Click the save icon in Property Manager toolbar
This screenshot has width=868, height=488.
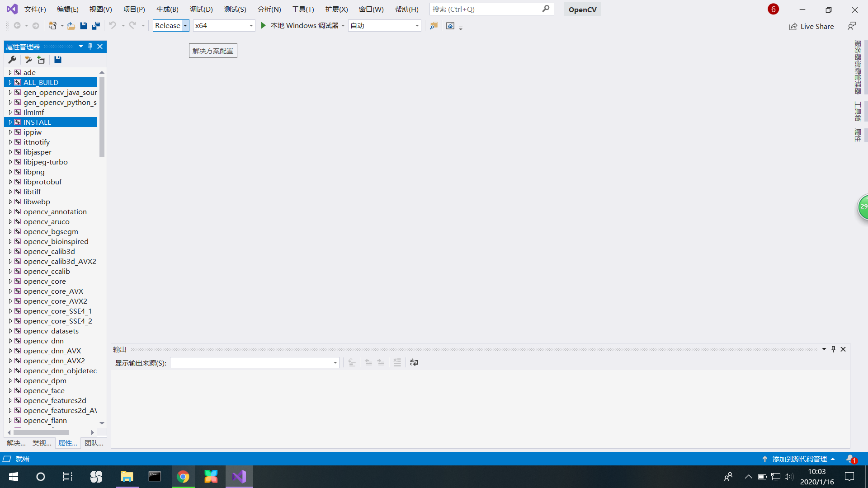[x=58, y=60]
